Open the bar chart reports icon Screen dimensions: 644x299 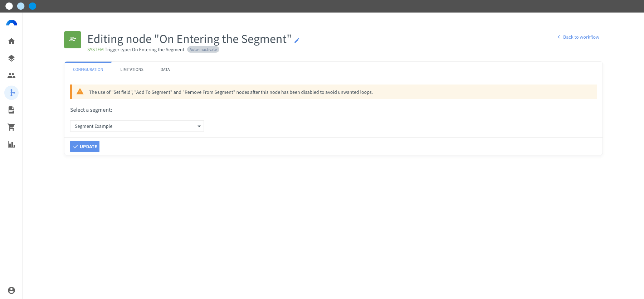pyautogui.click(x=11, y=144)
